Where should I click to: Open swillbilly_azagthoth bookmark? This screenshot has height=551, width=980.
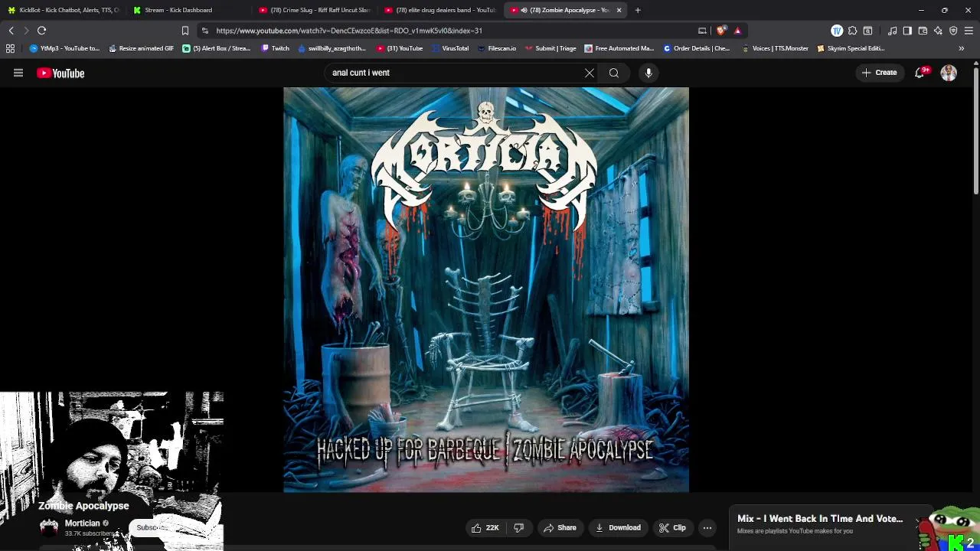coord(332,48)
